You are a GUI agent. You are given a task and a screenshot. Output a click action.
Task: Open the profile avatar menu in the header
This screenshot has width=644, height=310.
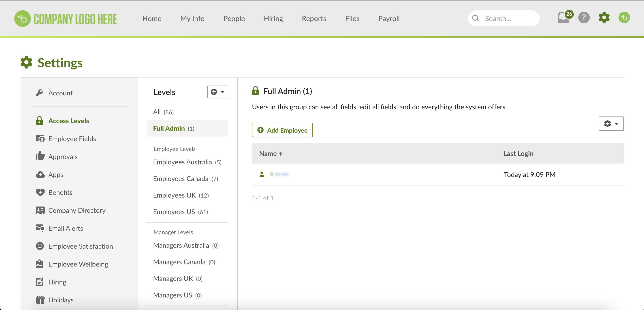point(624,17)
